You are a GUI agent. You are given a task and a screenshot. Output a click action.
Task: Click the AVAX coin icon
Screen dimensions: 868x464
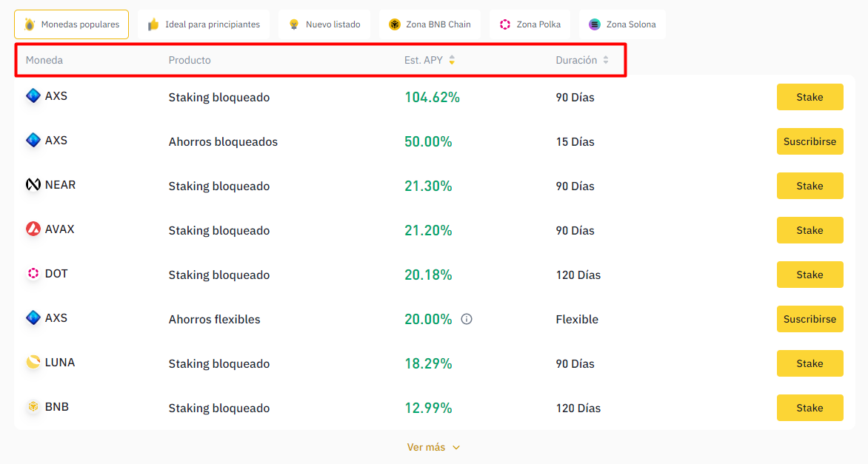point(33,229)
